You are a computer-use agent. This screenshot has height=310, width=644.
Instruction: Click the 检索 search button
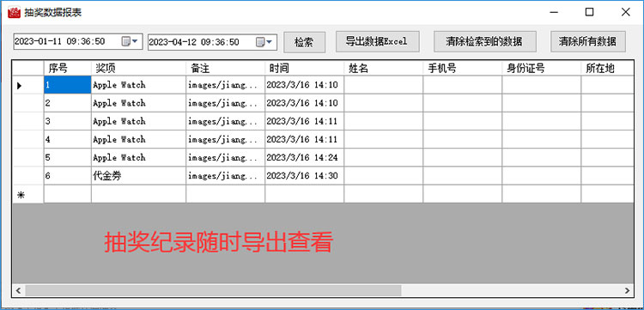coord(304,42)
